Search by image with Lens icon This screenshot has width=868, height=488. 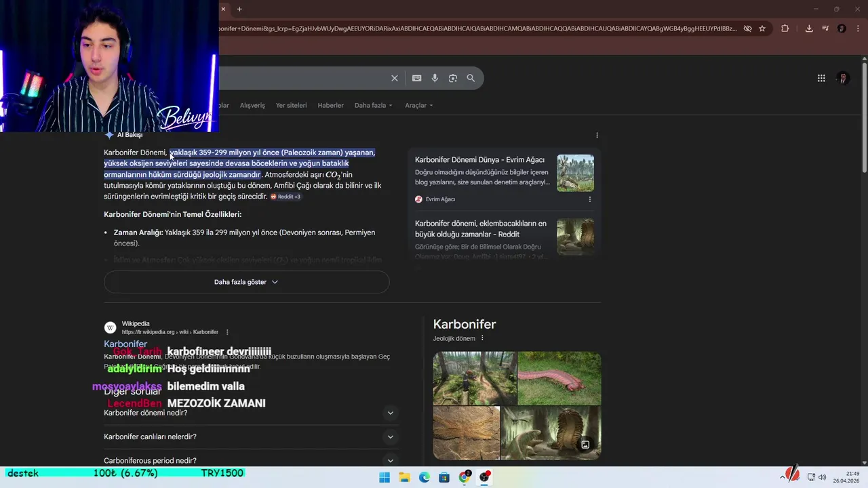[x=453, y=78]
